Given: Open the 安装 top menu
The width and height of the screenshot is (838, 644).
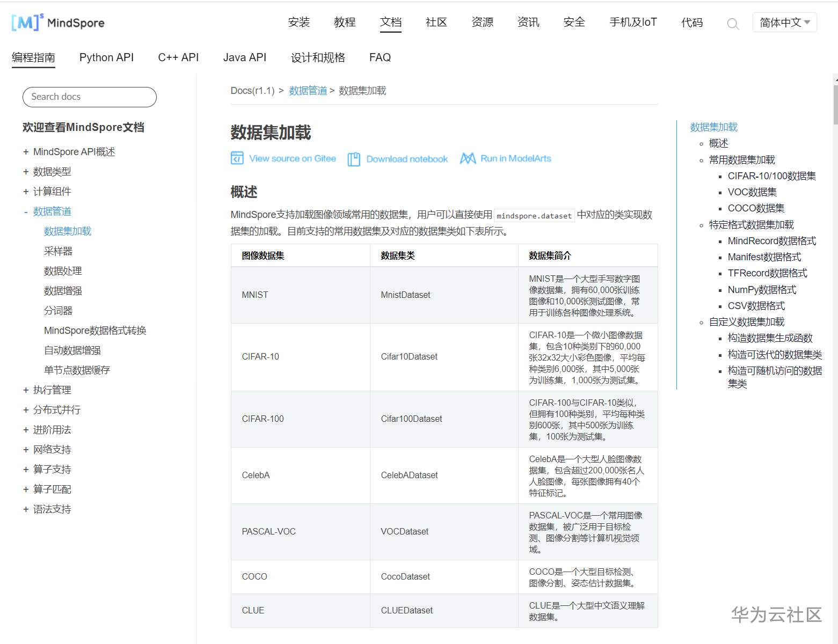Looking at the screenshot, I should point(299,23).
